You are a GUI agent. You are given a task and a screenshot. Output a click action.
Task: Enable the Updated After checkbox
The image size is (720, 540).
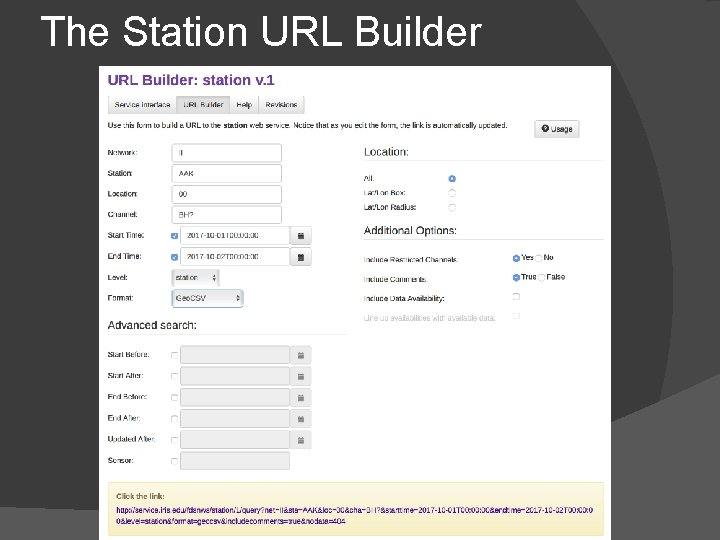pos(174,440)
